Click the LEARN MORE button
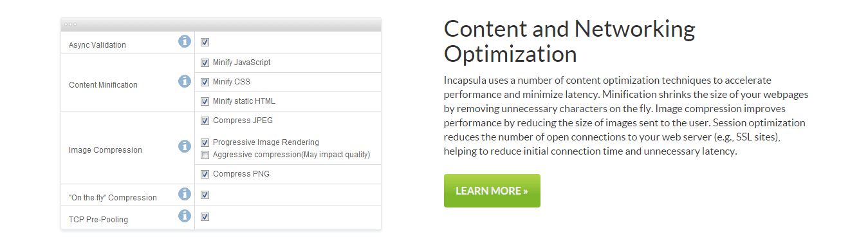Image resolution: width=868 pixels, height=250 pixels. (x=492, y=191)
